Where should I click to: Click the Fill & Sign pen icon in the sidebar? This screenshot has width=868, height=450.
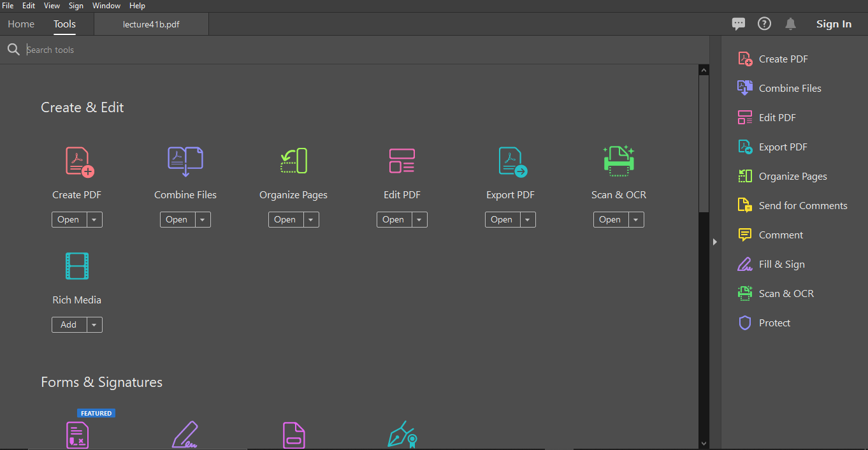(745, 264)
